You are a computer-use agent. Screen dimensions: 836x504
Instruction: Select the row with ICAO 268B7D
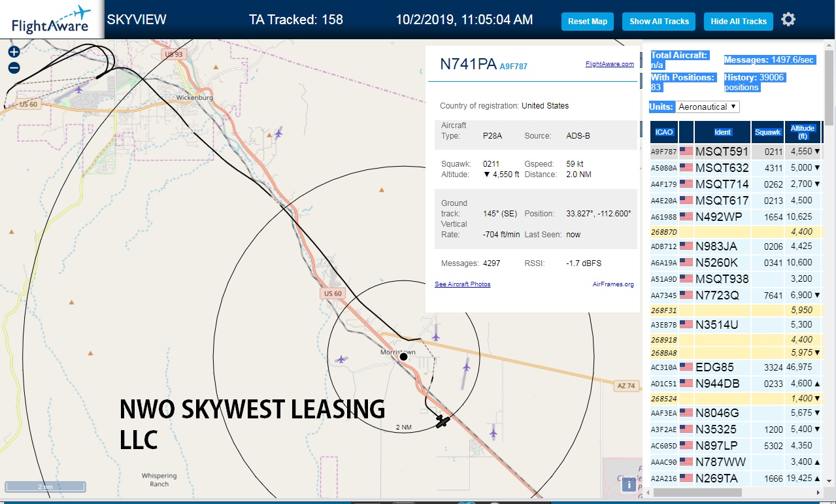point(735,231)
